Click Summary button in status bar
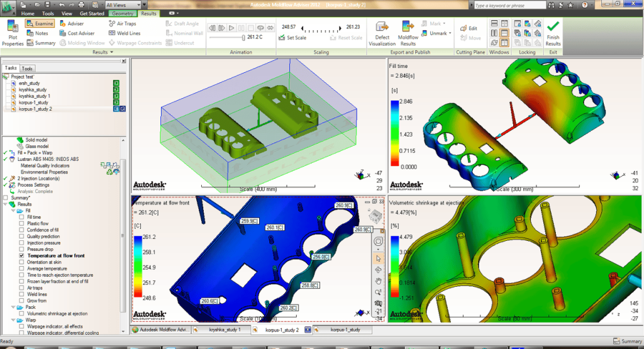 (628, 341)
